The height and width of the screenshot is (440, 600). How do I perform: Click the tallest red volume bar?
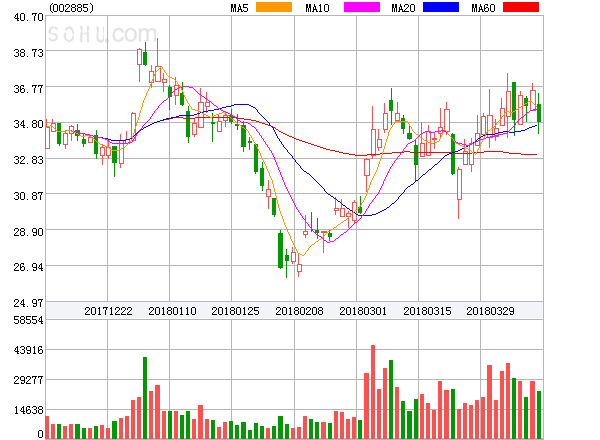coord(373,392)
